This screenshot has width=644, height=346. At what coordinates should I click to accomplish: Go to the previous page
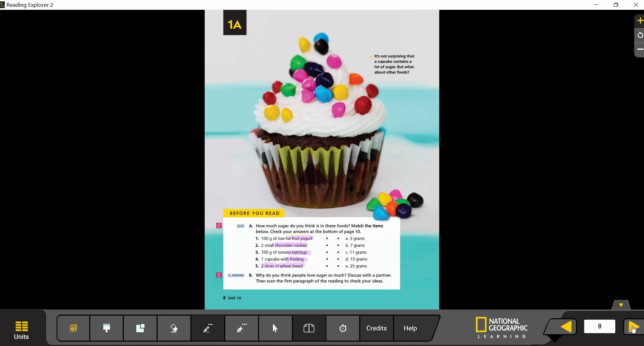566,327
